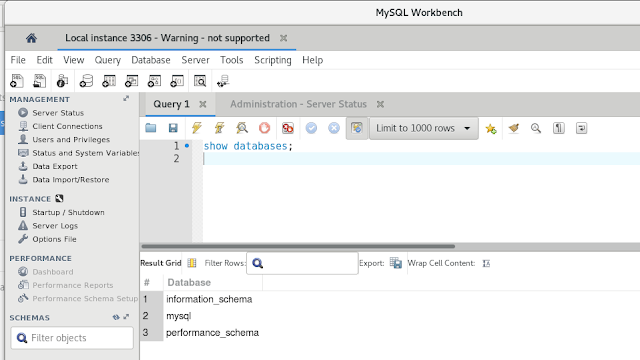Toggle auto-commit mode

357,128
